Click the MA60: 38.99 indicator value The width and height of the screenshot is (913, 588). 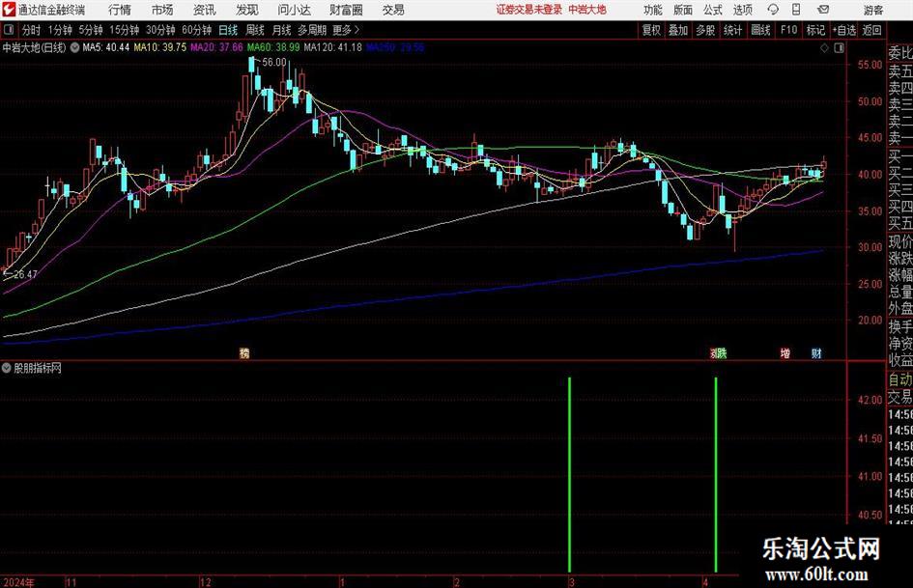273,47
